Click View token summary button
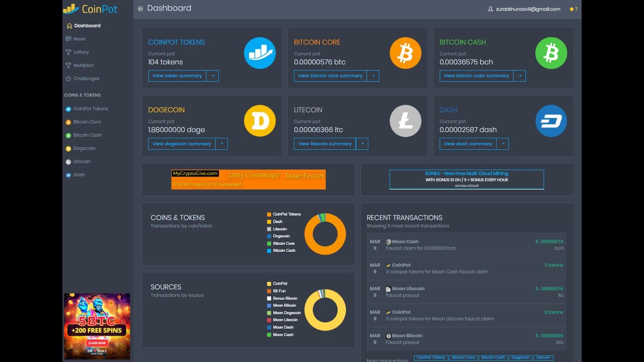 click(177, 76)
